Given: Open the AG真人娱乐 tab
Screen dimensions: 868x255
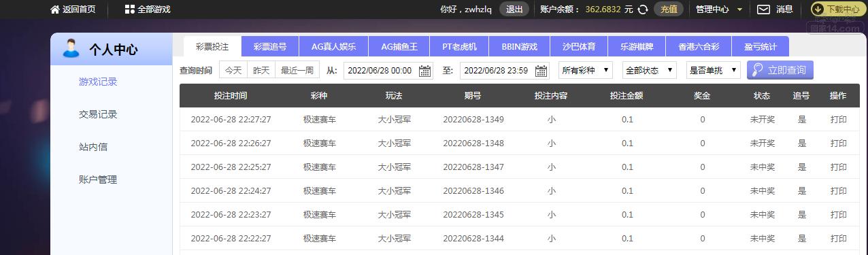Looking at the screenshot, I should pyautogui.click(x=333, y=47).
